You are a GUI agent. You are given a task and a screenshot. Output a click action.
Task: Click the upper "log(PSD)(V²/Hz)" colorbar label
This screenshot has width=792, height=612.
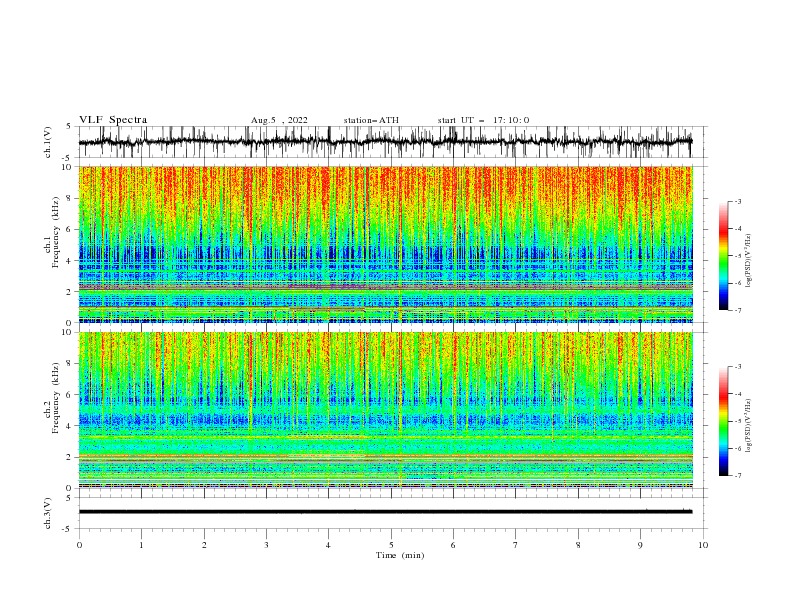[x=749, y=261]
